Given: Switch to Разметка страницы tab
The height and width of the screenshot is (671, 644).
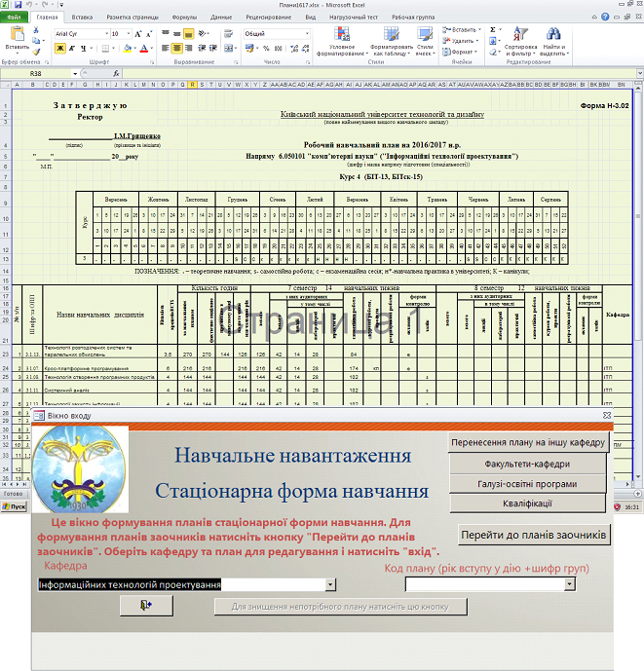Looking at the screenshot, I should coord(133,18).
